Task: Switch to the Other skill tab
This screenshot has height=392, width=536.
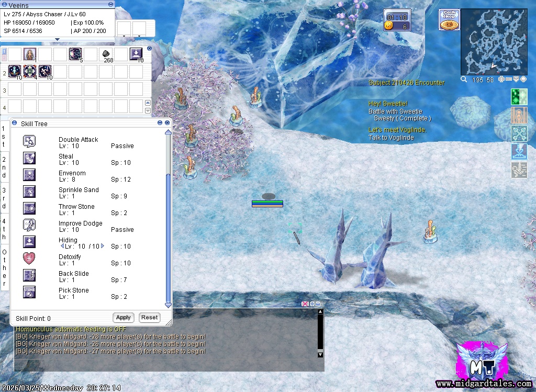Action: pos(4,267)
